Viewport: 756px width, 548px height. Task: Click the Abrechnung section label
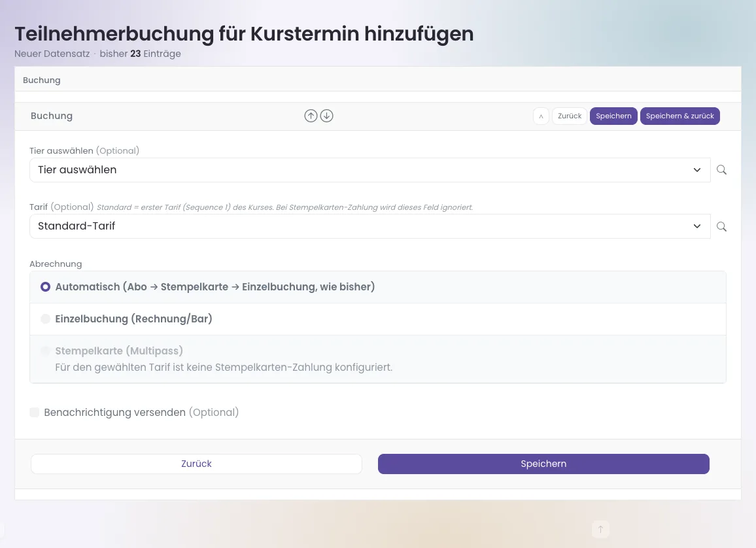[x=56, y=264]
